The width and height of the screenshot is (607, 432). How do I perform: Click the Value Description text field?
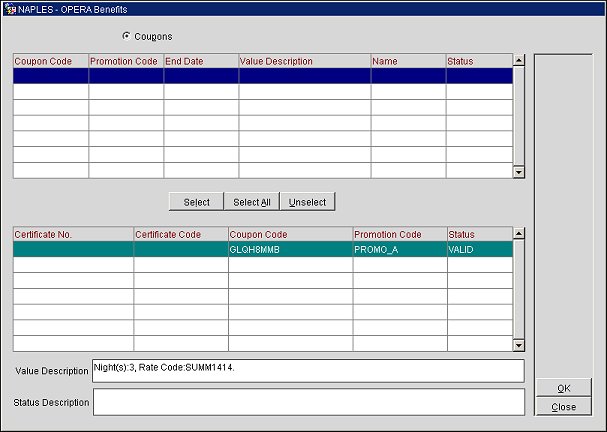(x=307, y=370)
